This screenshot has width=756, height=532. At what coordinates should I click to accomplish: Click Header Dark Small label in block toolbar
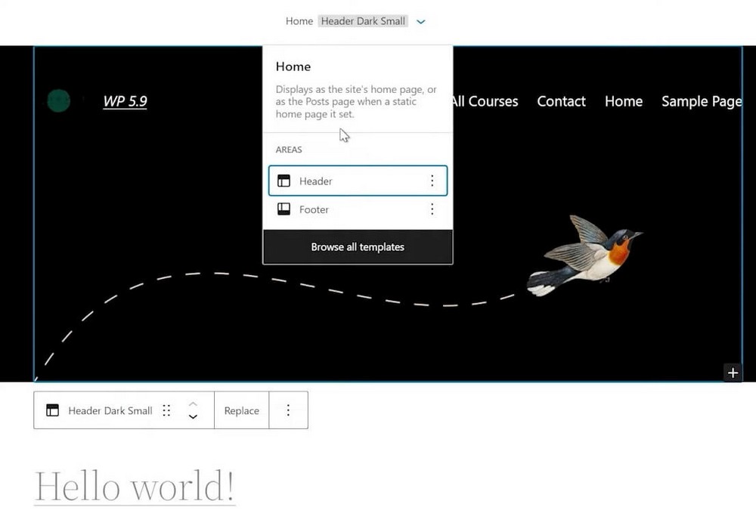pyautogui.click(x=110, y=410)
